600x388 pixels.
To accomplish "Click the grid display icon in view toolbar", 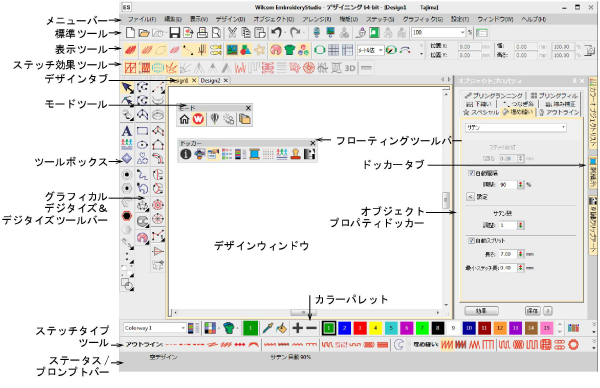I will [x=334, y=50].
